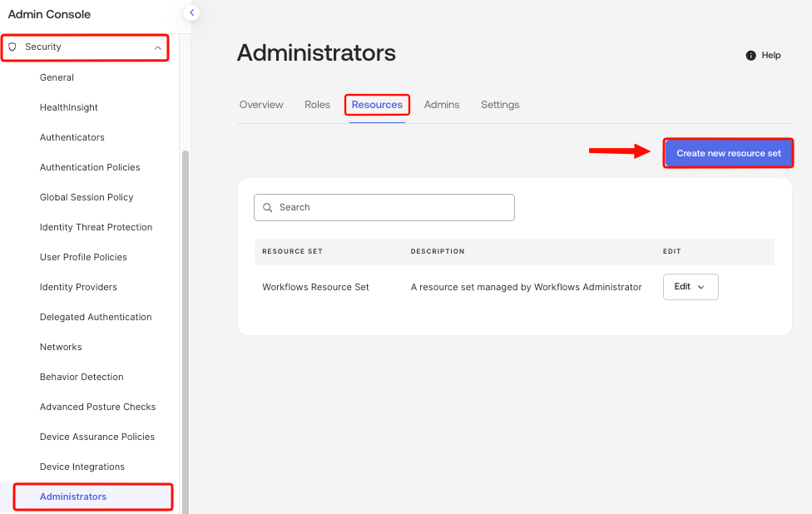Open Authentication Policies

click(x=90, y=168)
